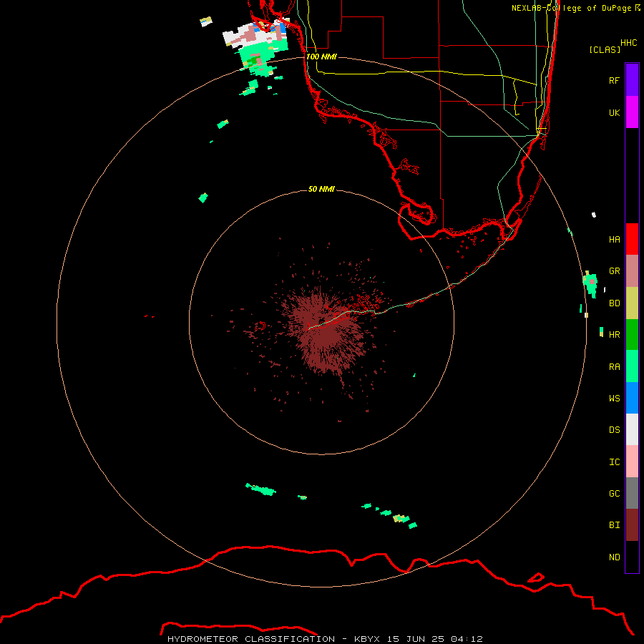This screenshot has height=644, width=644.
Task: Click the GR legend label
Action: tap(614, 271)
